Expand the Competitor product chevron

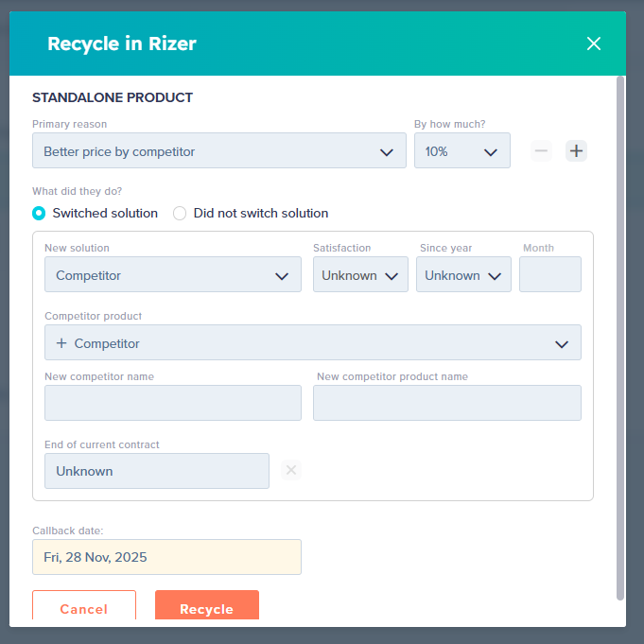[x=562, y=344]
